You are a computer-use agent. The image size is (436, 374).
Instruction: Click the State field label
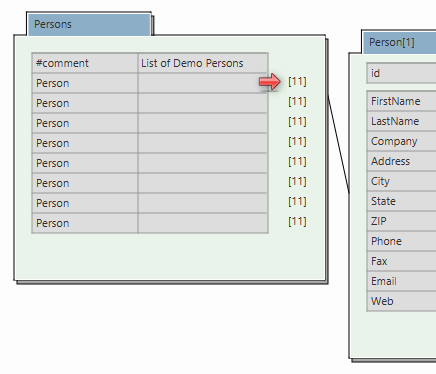point(383,201)
